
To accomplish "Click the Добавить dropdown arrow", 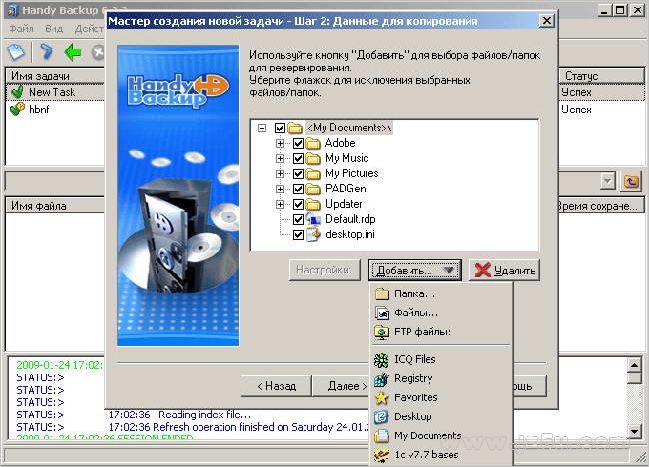I will tap(449, 270).
